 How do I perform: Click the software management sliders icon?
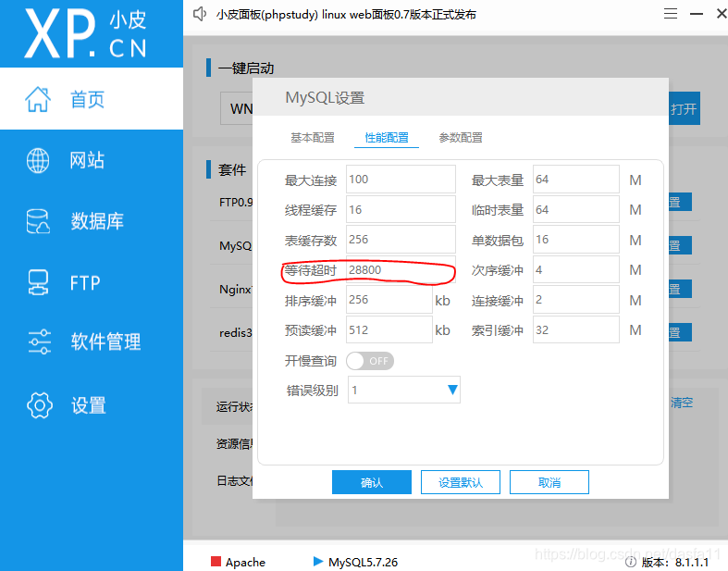pos(39,341)
